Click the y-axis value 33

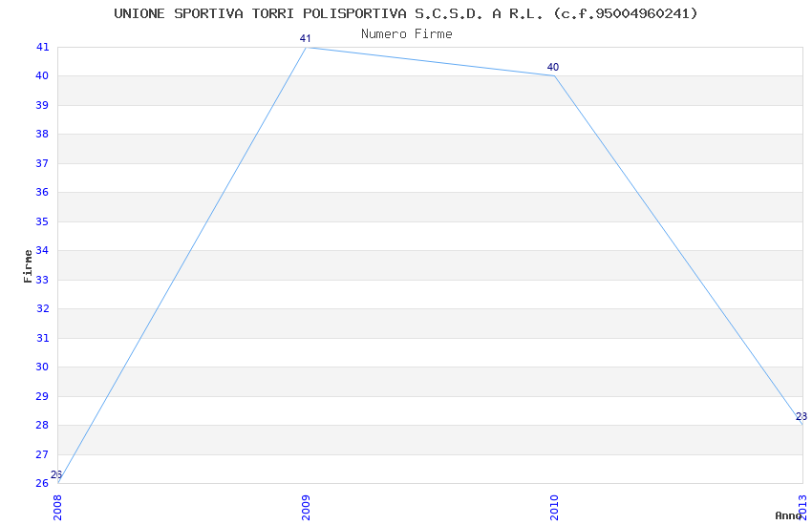42,280
